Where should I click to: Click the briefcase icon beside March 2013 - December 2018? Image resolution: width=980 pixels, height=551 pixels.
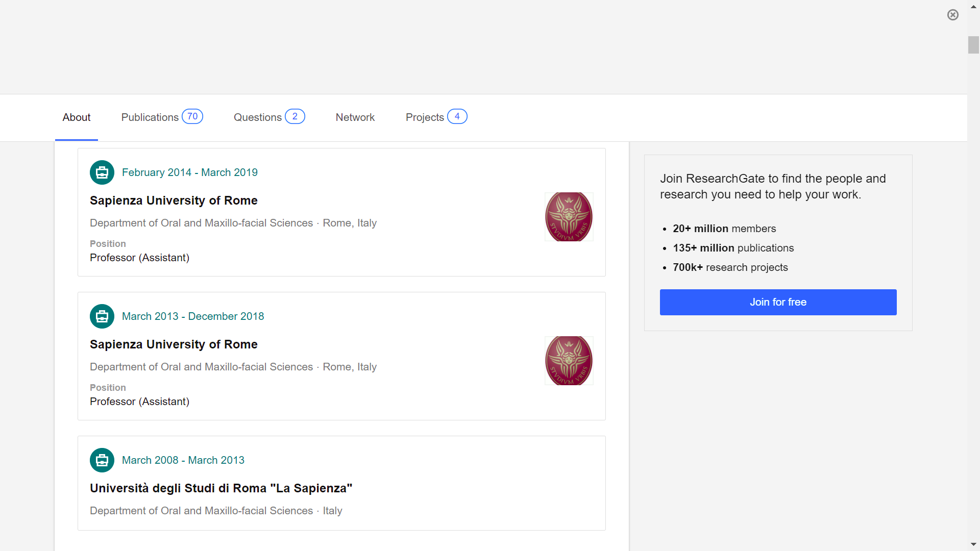point(102,316)
